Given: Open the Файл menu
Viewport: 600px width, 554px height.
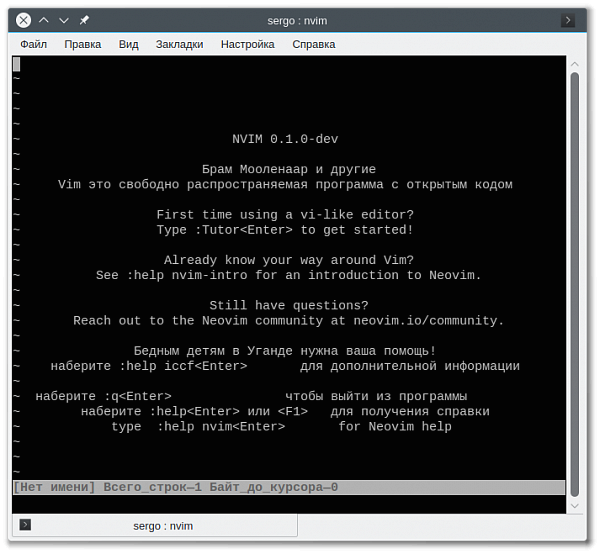Looking at the screenshot, I should (x=34, y=44).
